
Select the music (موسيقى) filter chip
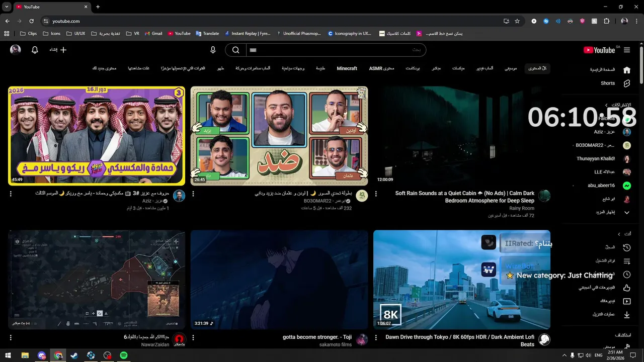(x=511, y=68)
